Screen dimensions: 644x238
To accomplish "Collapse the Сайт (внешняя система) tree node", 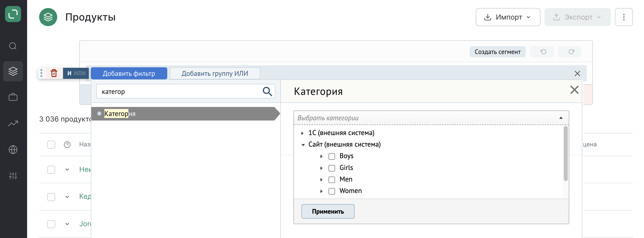I will (303, 145).
